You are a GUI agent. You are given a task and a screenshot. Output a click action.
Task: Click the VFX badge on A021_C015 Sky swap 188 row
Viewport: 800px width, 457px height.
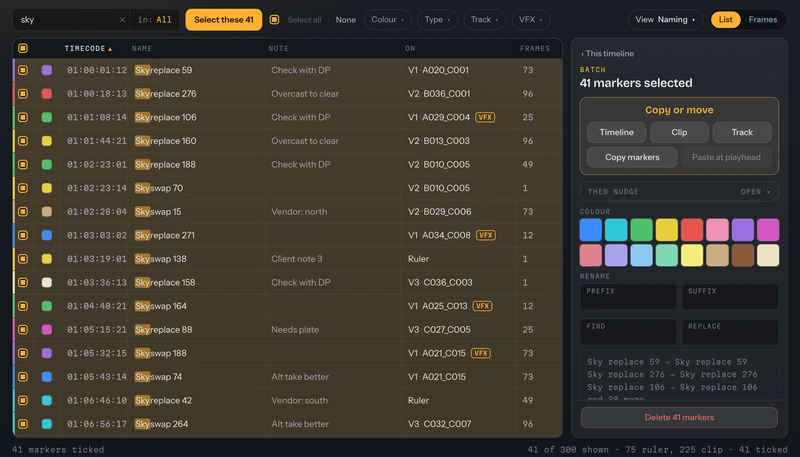[x=481, y=353]
